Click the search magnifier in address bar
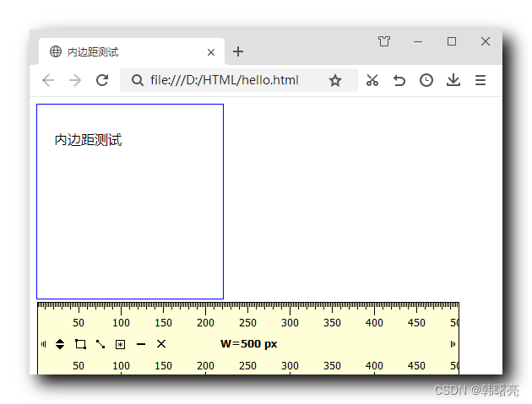This screenshot has height=404, width=532. point(138,80)
